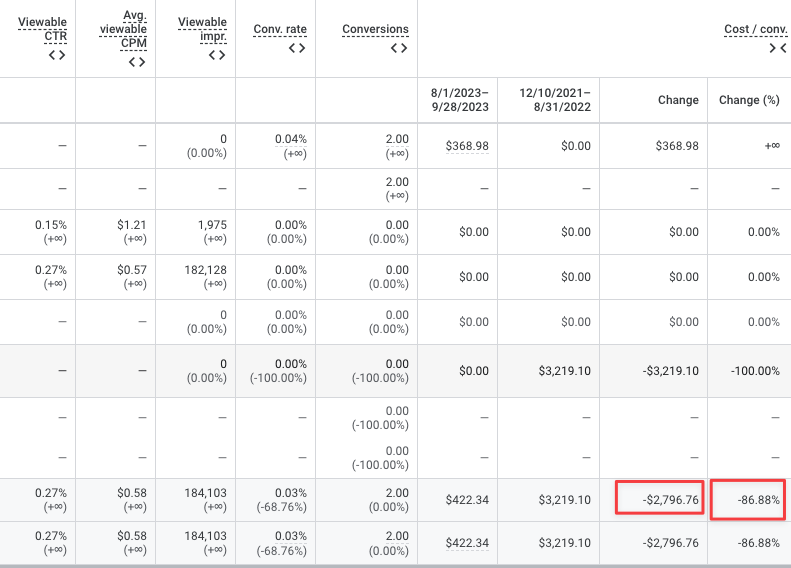Expand the Viewable impr. column arrows
The height and width of the screenshot is (568, 791).
click(217, 55)
